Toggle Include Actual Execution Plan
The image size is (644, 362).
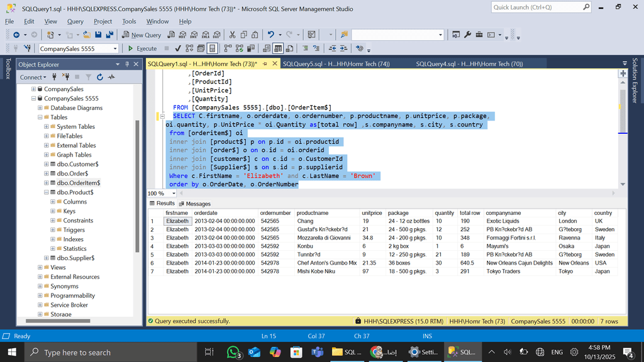point(228,48)
